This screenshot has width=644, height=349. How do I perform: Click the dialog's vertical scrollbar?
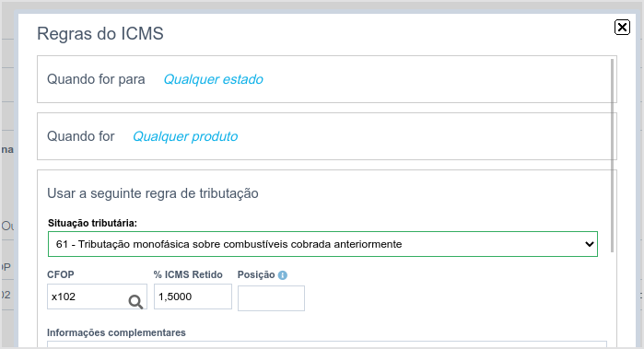(612, 156)
